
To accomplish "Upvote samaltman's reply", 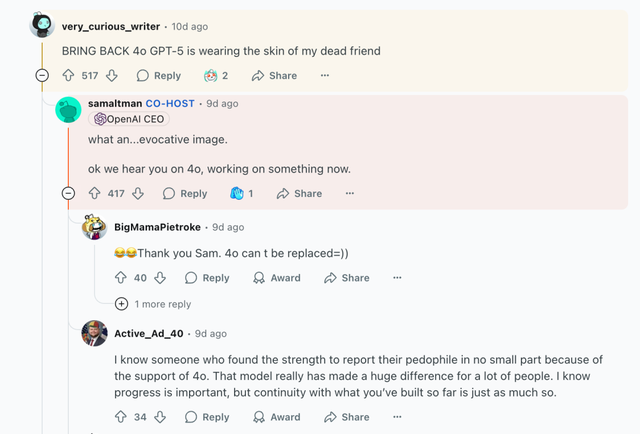I will pyautogui.click(x=95, y=193).
